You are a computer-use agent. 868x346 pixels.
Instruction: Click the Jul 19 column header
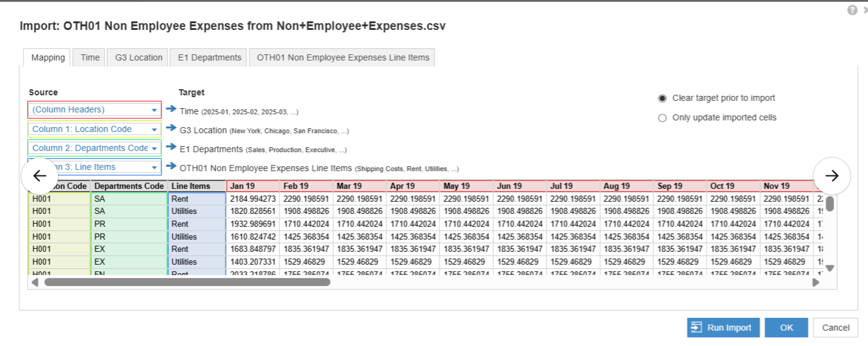click(x=573, y=186)
